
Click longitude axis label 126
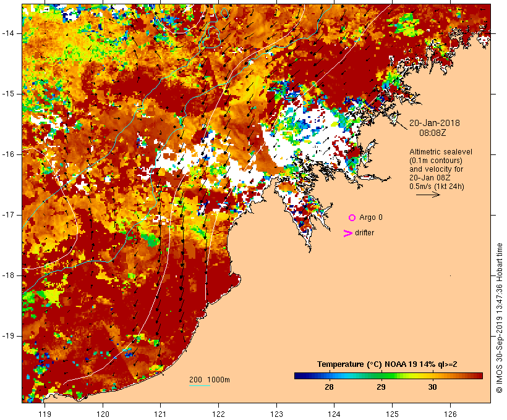(x=450, y=414)
